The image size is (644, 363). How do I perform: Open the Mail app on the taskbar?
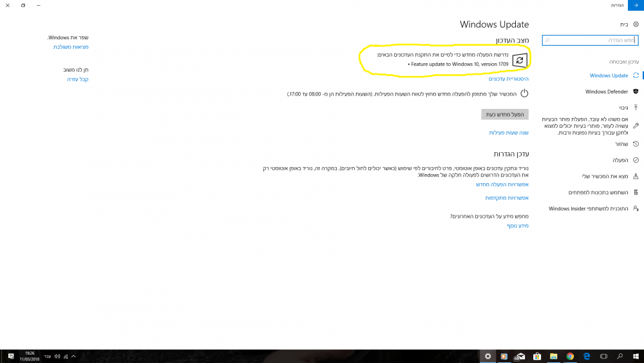(x=520, y=357)
